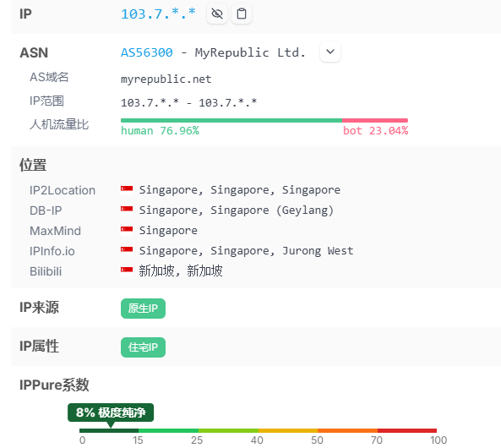Copy the IP address with clipboard icon
This screenshot has width=501, height=448.
click(242, 14)
